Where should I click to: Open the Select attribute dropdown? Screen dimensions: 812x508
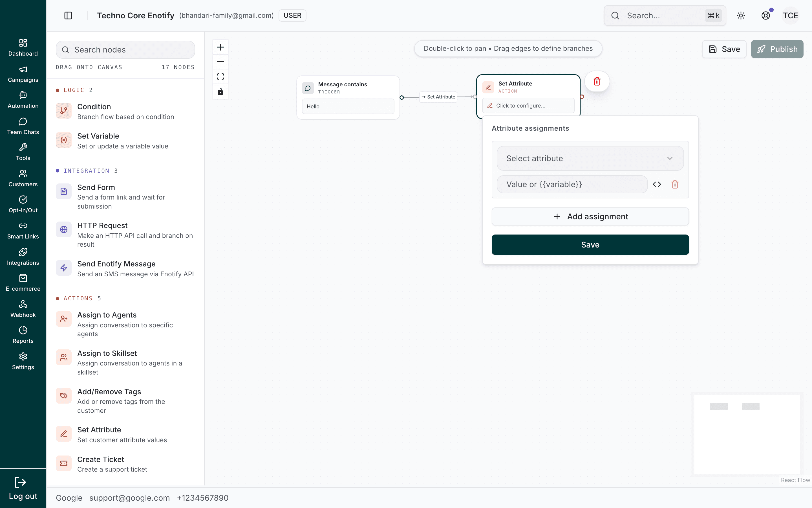(590, 158)
